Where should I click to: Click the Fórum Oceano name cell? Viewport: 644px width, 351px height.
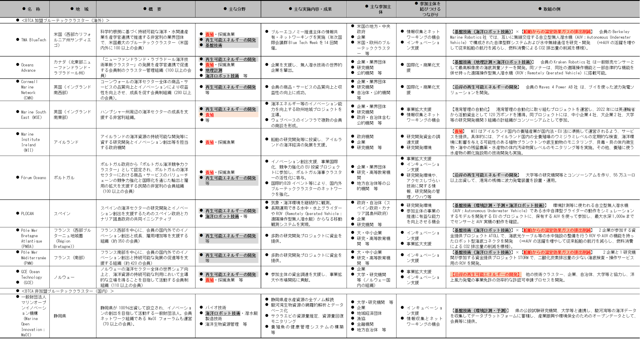coord(25,178)
